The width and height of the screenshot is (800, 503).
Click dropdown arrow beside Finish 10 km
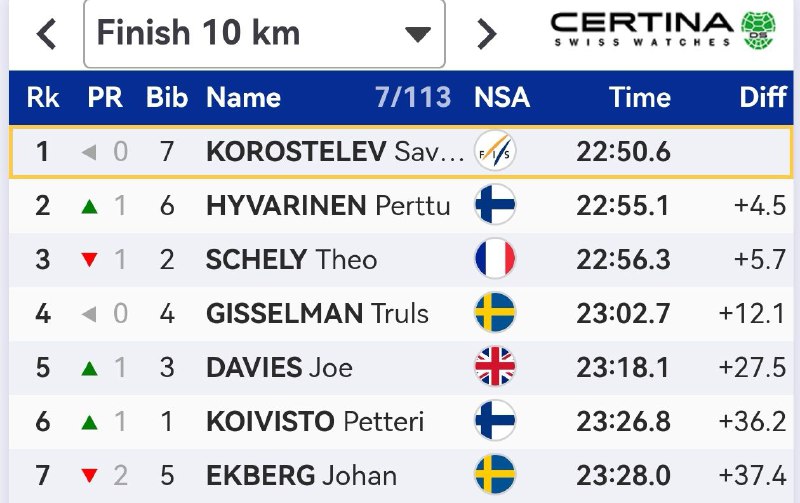tap(418, 35)
